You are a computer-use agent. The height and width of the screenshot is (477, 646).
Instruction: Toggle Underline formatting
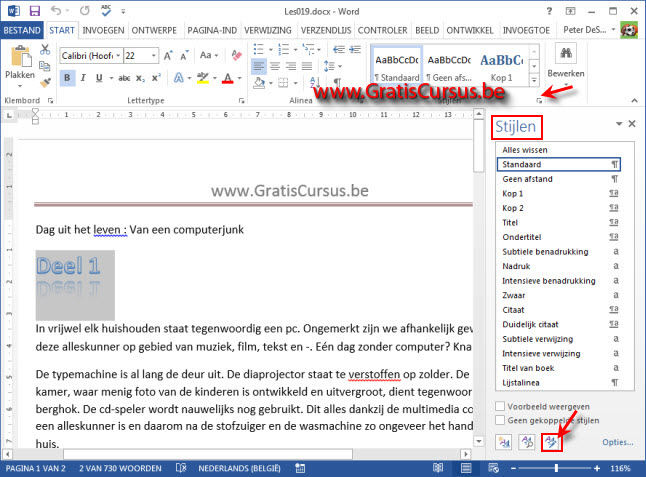[99, 78]
